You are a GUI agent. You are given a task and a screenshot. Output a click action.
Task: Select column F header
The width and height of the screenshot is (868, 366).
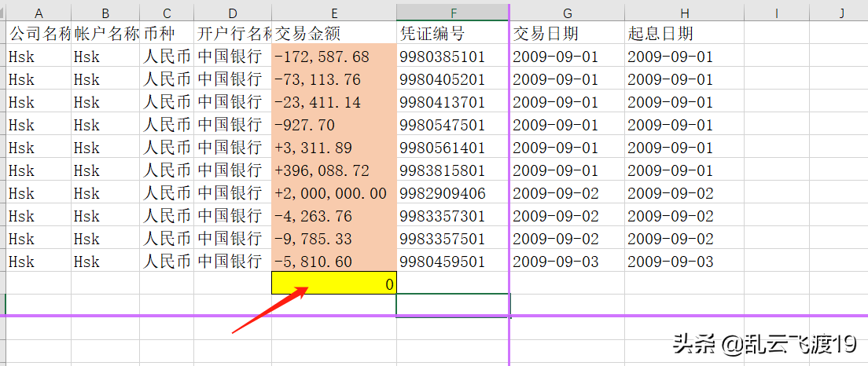click(454, 13)
